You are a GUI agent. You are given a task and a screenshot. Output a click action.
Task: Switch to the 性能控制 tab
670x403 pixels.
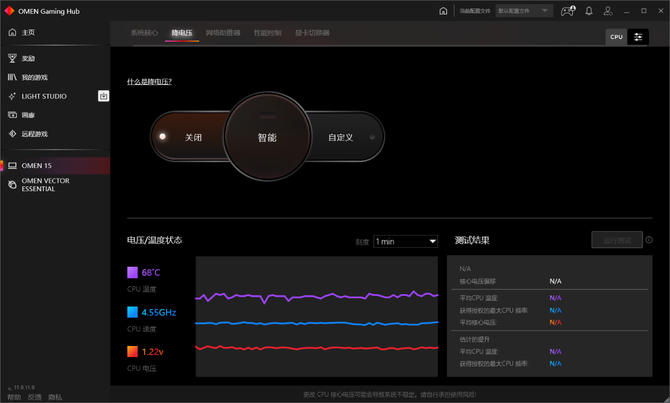[267, 33]
